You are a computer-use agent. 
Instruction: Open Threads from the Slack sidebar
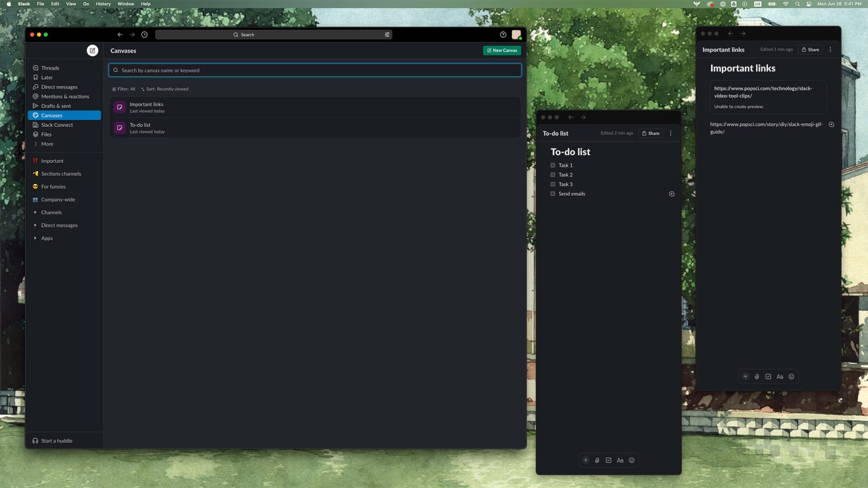pyautogui.click(x=49, y=68)
